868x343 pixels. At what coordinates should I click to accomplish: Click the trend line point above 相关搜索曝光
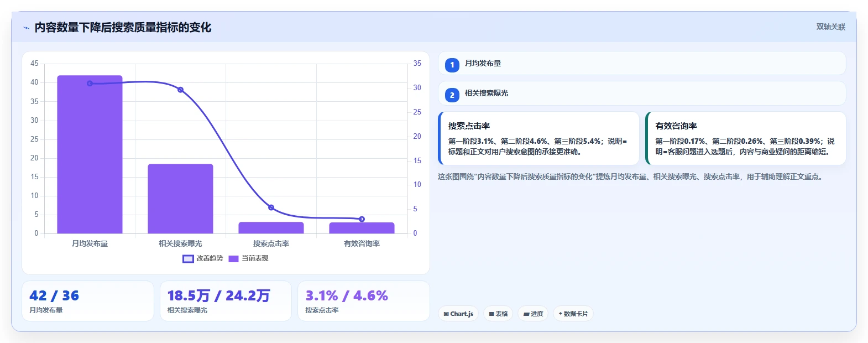(180, 90)
